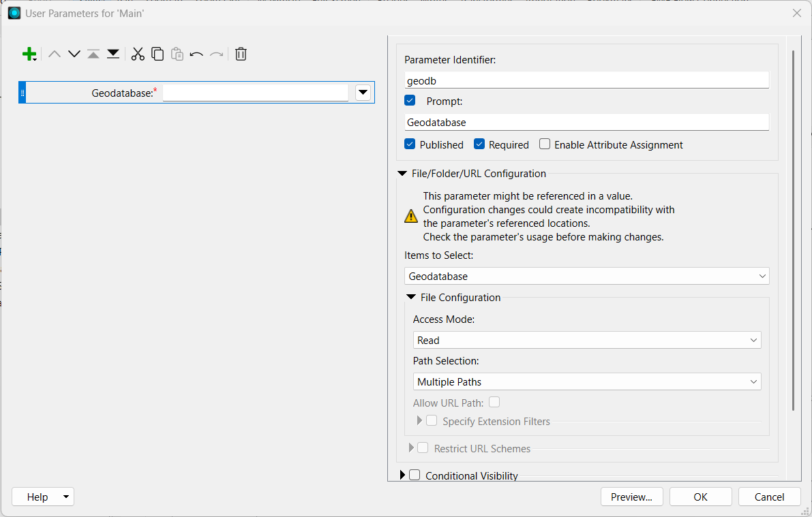
Task: Open the Access Mode dropdown
Action: [586, 340]
